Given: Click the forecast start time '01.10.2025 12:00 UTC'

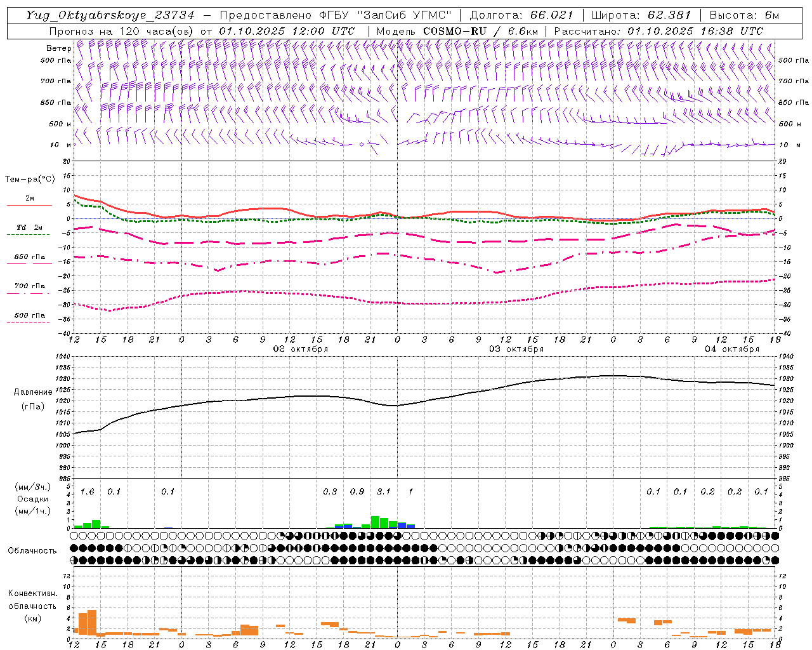Looking at the screenshot, I should [287, 31].
